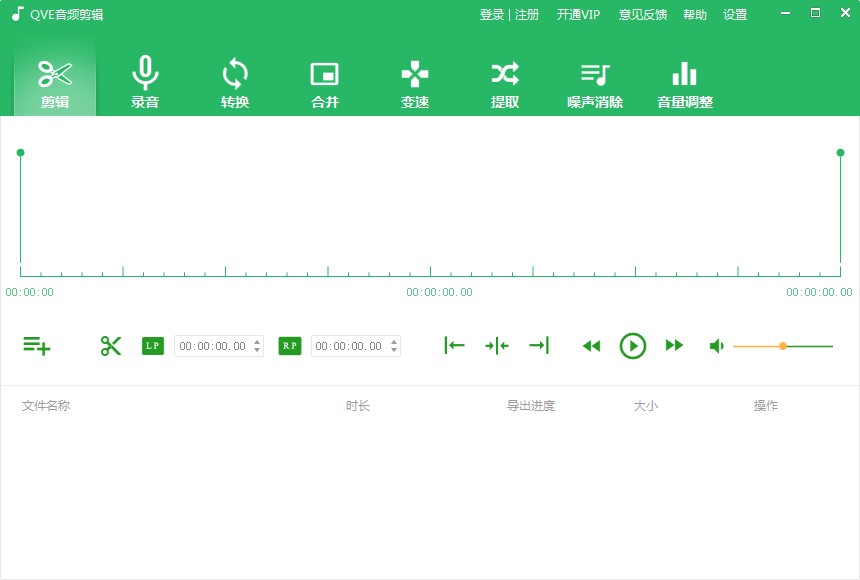Adjust the orange volume slider

(782, 345)
